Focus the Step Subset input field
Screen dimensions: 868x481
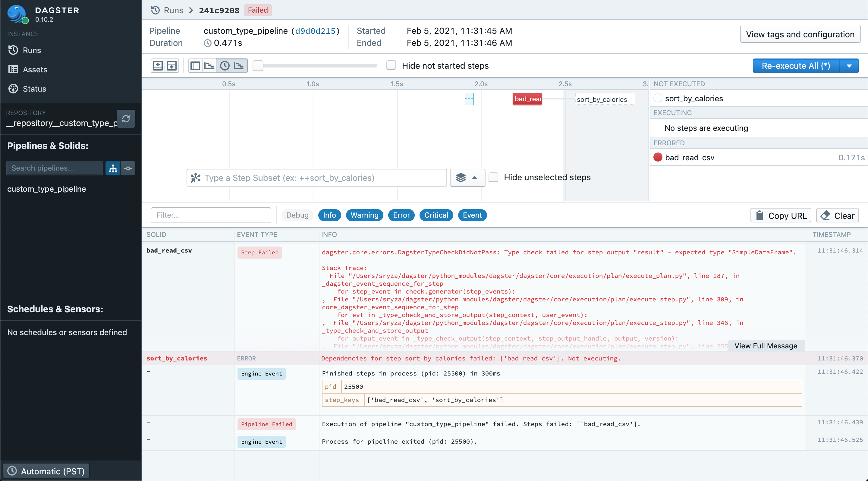click(316, 178)
